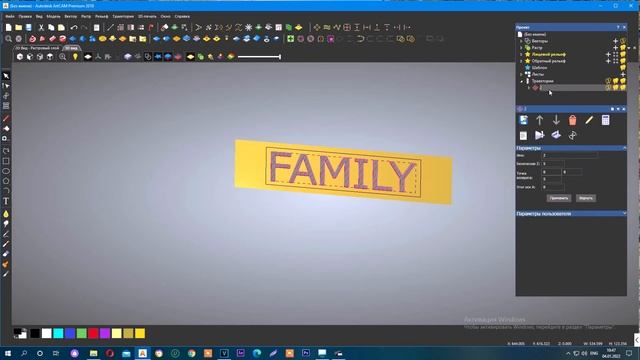Toggle visibility bulb on Растр row

(x=623, y=48)
